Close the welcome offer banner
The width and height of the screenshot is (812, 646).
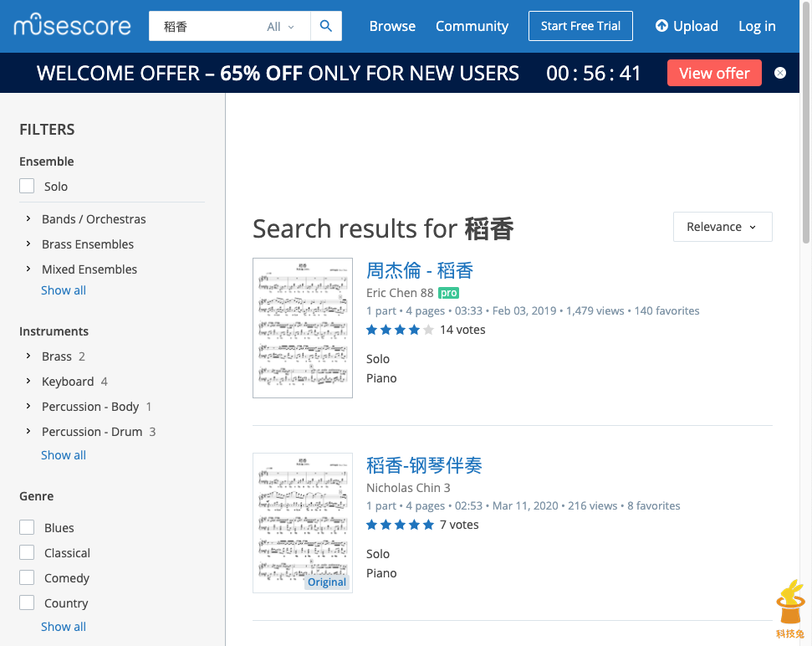[x=780, y=73]
